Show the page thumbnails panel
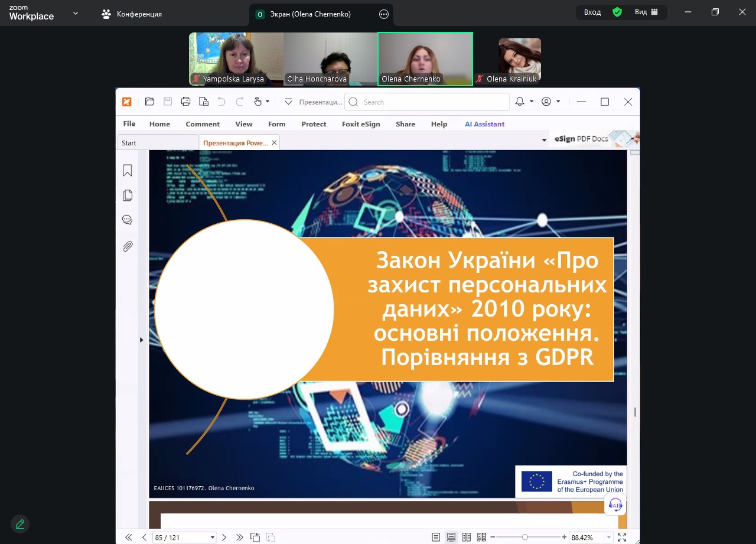The width and height of the screenshot is (756, 544). tap(127, 196)
